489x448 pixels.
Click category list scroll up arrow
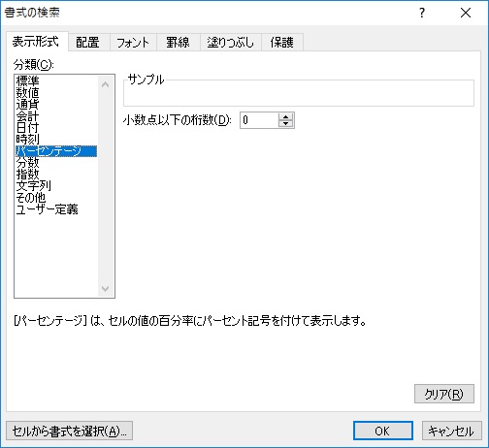[x=106, y=84]
